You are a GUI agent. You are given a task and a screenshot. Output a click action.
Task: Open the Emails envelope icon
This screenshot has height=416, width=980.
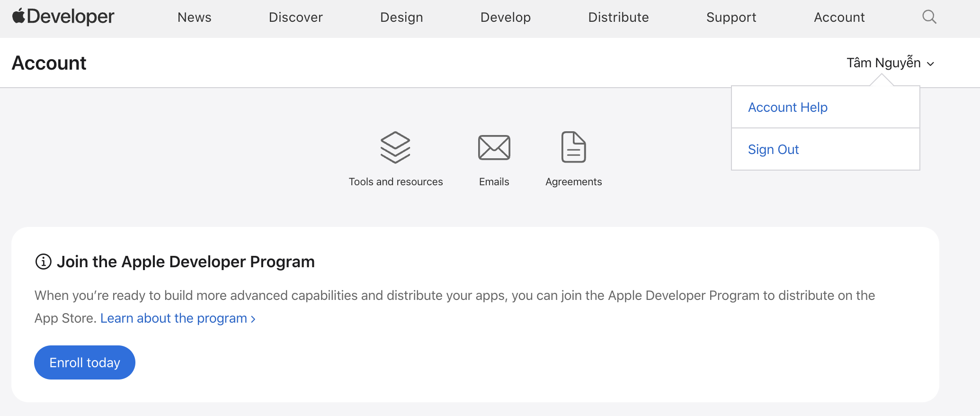pos(494,147)
